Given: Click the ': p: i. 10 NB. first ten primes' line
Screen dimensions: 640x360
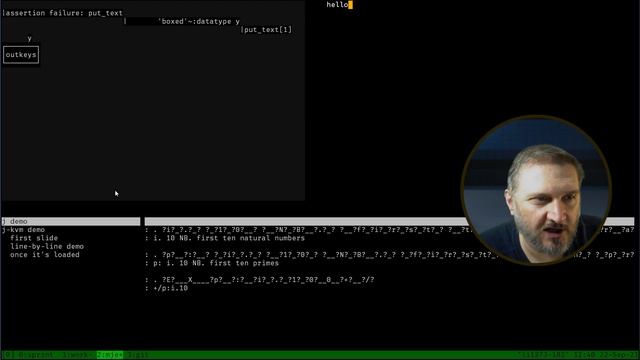Looking at the screenshot, I should click(x=212, y=263).
